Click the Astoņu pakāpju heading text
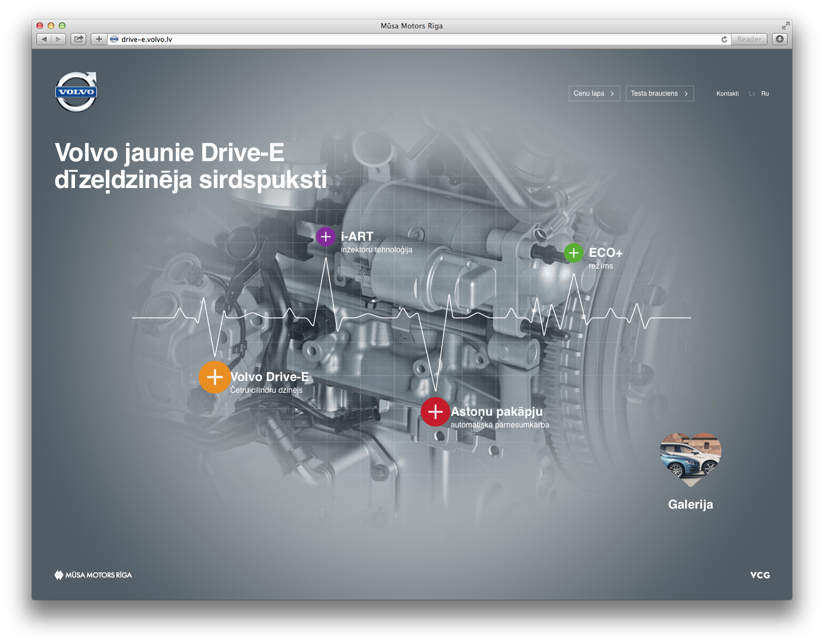Screen dimensions: 824x644 pos(497,412)
